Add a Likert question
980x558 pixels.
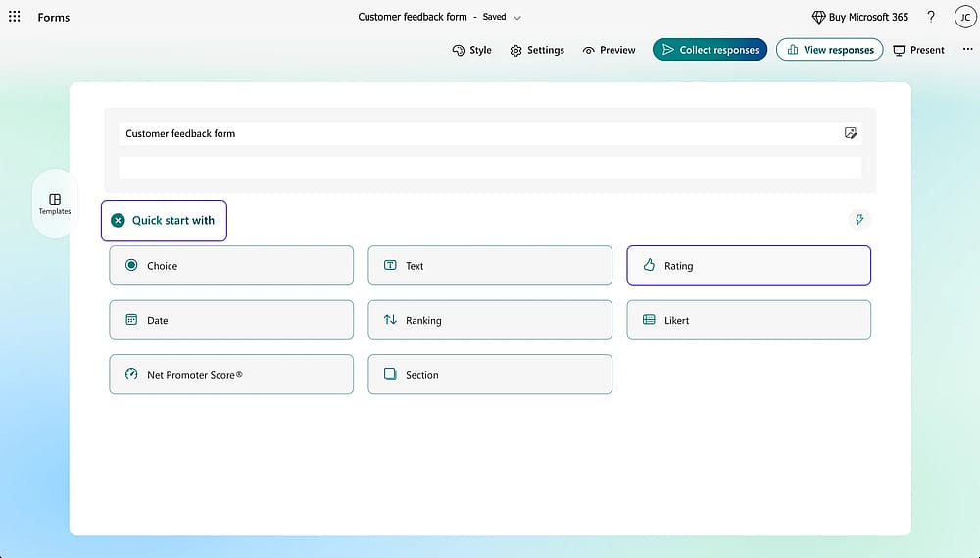click(749, 320)
